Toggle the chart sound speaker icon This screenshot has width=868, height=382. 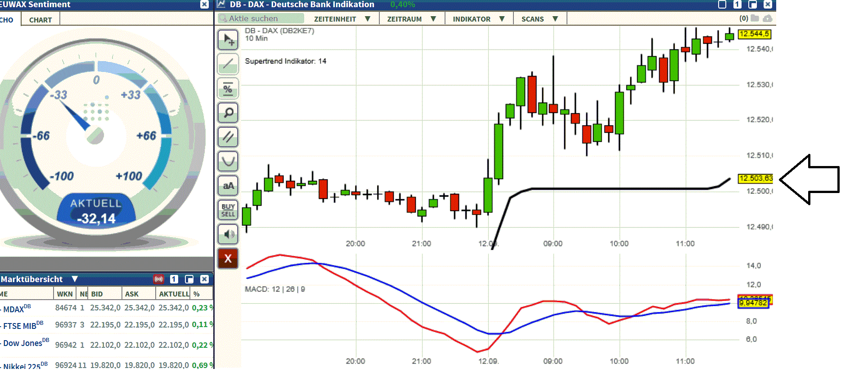click(x=228, y=234)
